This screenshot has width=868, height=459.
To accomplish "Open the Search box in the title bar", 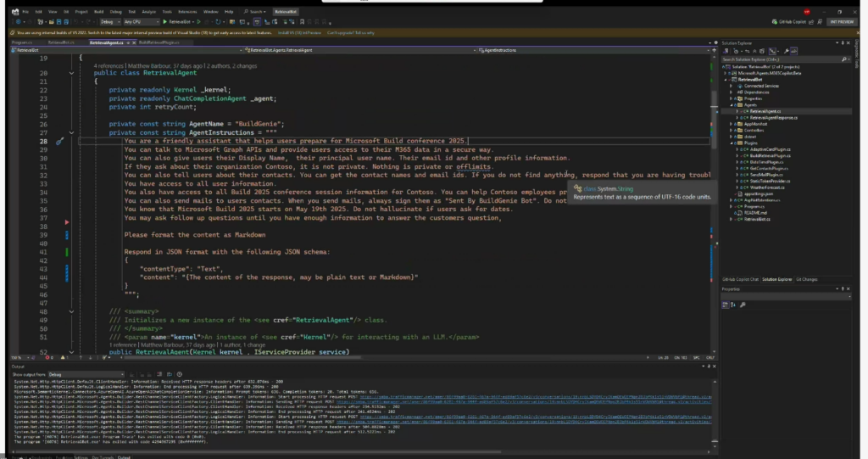I will pos(254,12).
